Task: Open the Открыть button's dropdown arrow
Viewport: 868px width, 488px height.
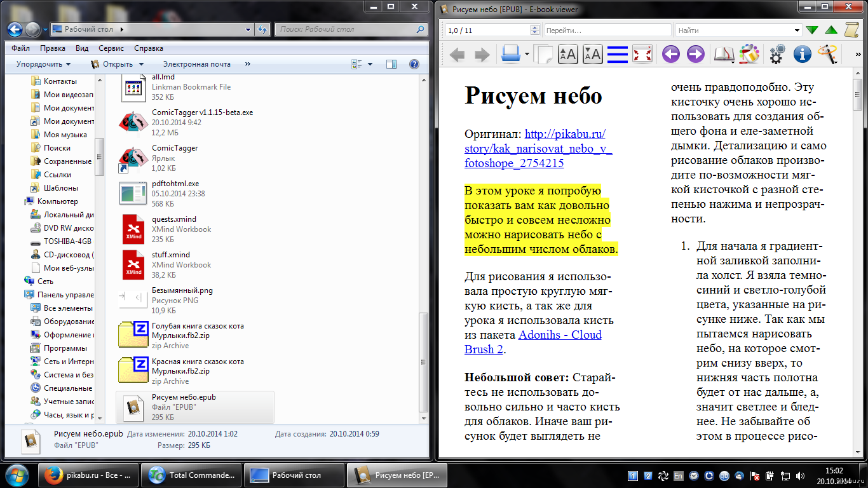Action: (141, 64)
